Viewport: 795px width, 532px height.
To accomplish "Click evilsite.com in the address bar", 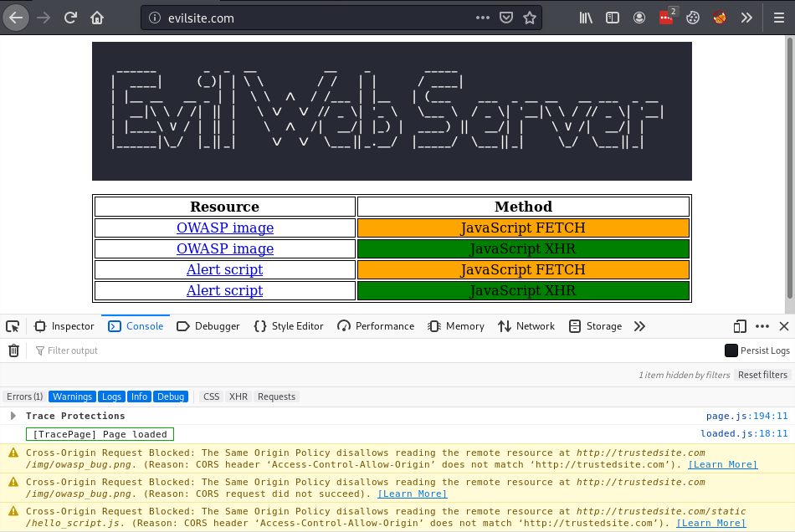I will click(202, 18).
